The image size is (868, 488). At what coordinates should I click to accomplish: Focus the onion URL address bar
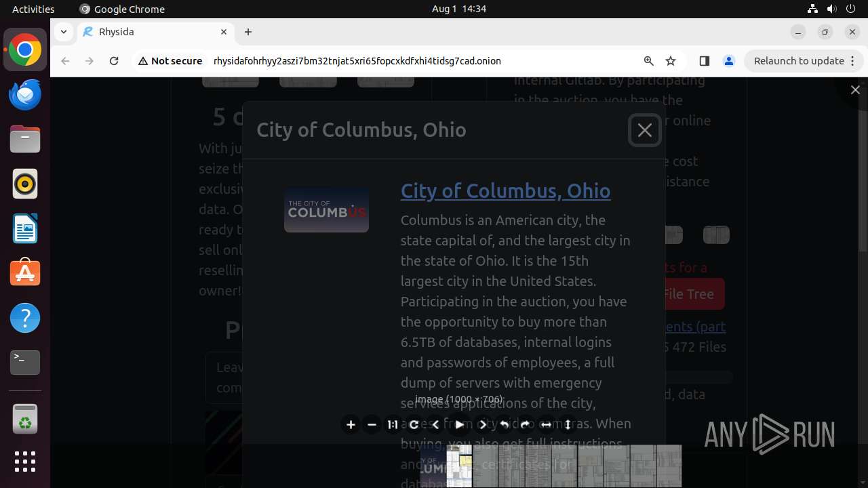click(357, 61)
